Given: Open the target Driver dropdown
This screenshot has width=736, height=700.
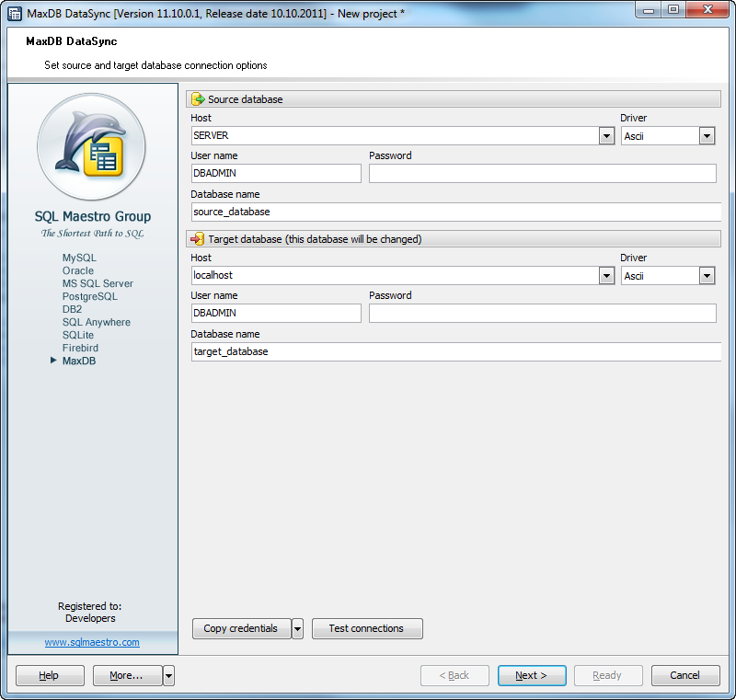Looking at the screenshot, I should pos(707,275).
